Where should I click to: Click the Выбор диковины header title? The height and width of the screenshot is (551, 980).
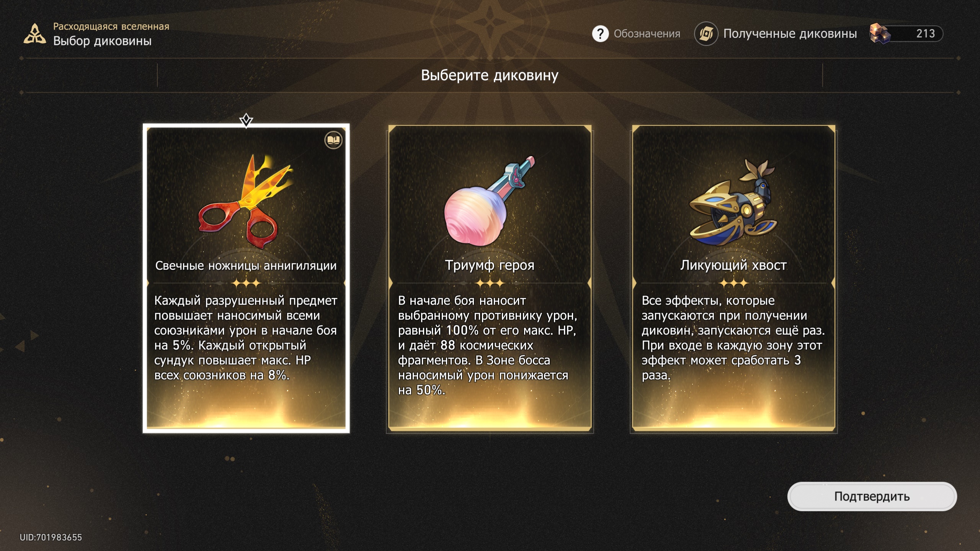(x=102, y=41)
